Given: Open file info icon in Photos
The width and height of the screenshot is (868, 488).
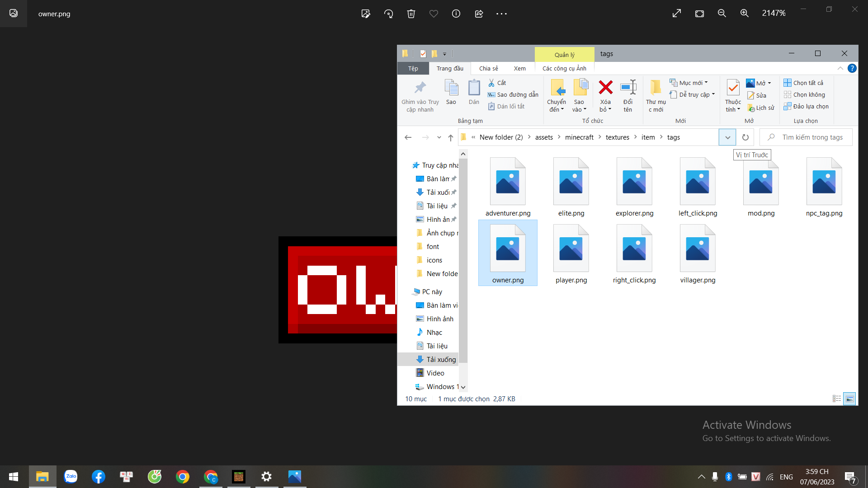Looking at the screenshot, I should pos(456,14).
